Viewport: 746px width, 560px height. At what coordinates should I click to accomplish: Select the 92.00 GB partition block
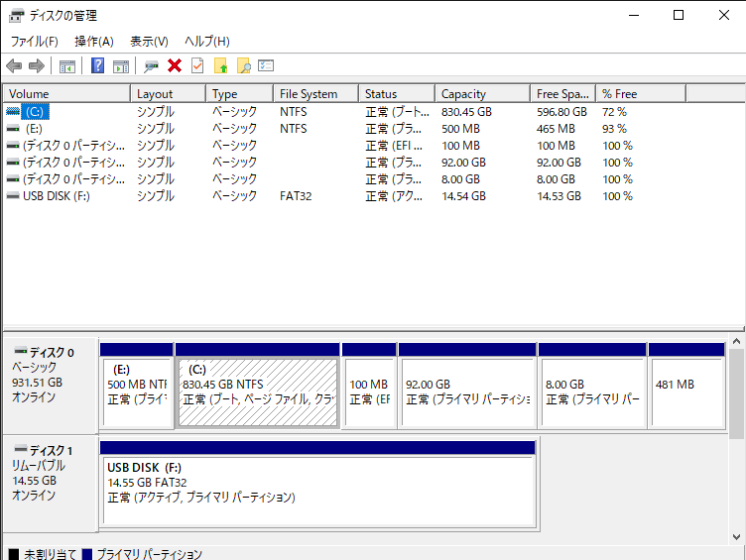click(x=467, y=386)
